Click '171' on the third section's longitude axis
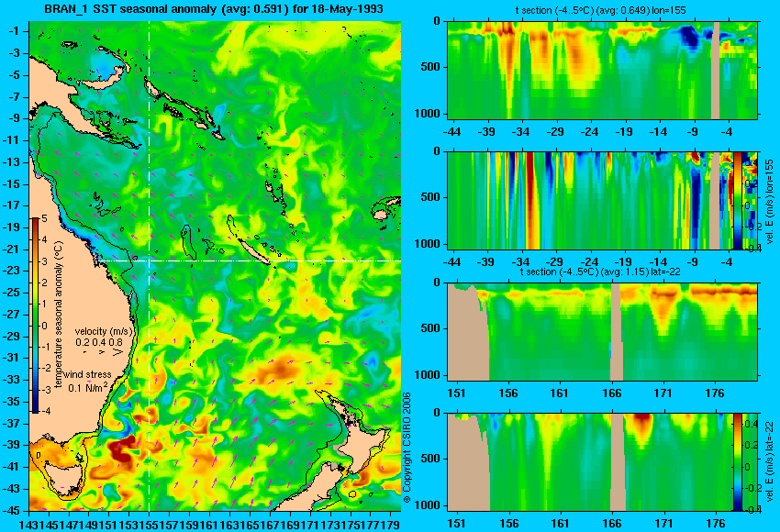 tap(663, 393)
